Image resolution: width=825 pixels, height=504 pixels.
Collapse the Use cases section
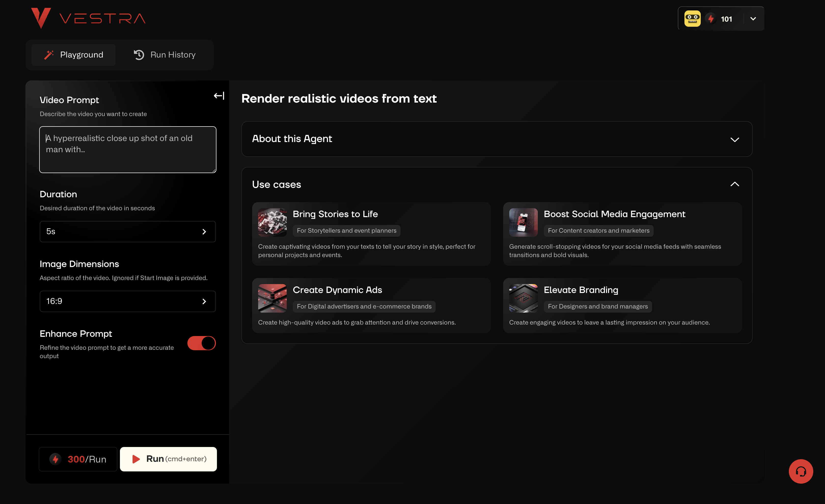pos(735,184)
